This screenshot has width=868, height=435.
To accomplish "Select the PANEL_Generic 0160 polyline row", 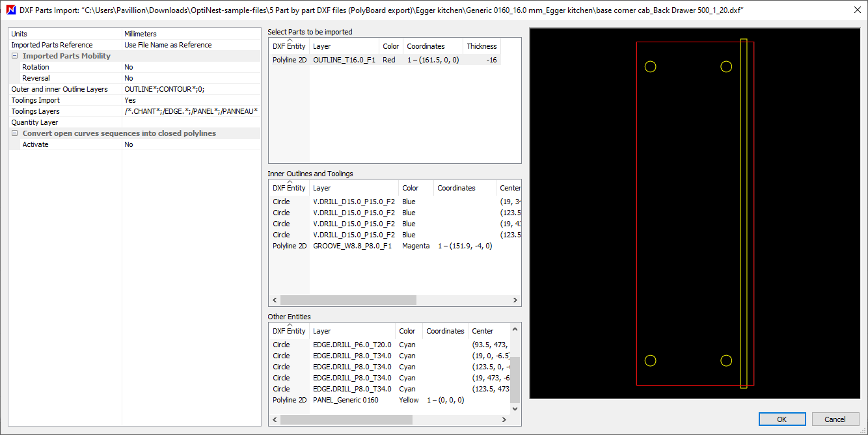I will pyautogui.click(x=389, y=400).
